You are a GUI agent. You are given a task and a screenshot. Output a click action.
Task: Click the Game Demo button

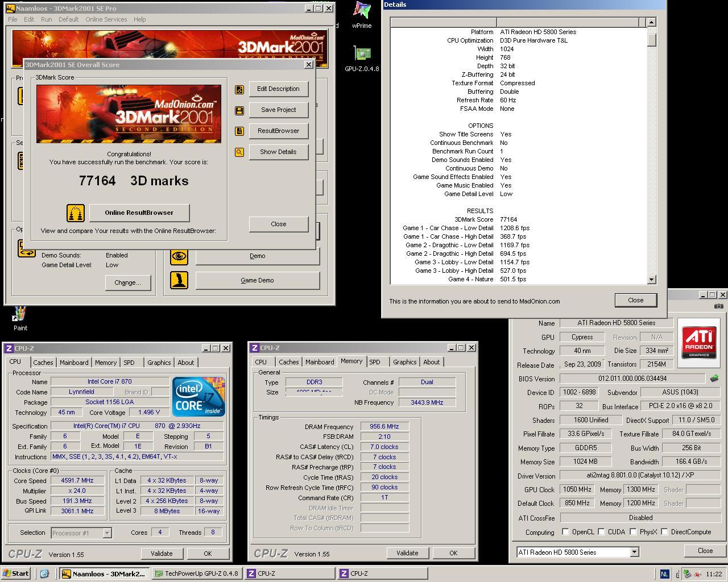[257, 280]
